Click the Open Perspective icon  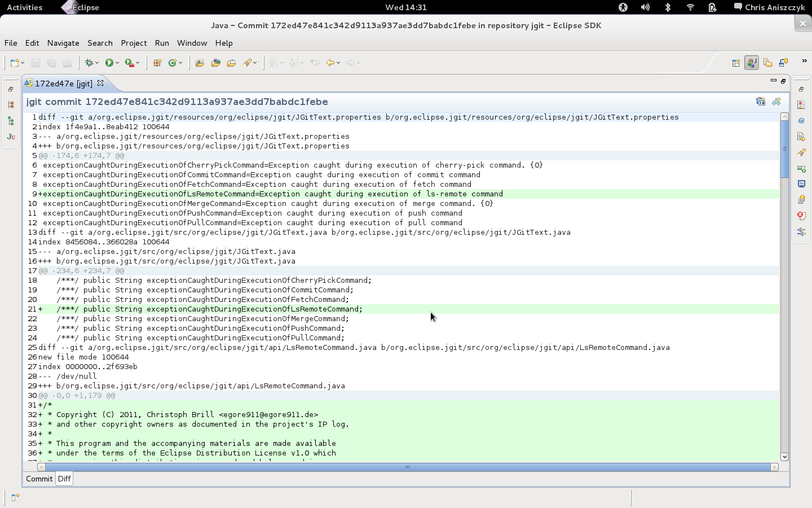click(736, 63)
